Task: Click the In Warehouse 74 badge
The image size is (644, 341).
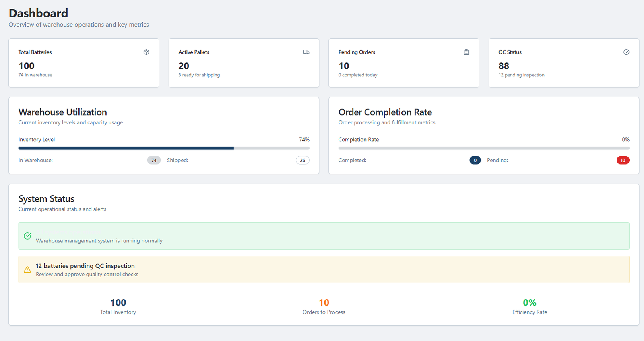Action: click(x=154, y=160)
